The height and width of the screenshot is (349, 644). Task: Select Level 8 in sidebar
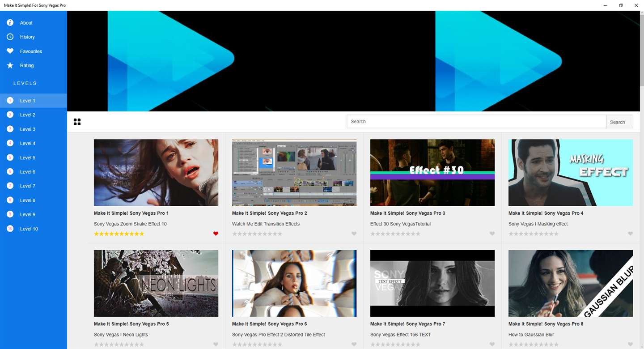[x=34, y=200]
